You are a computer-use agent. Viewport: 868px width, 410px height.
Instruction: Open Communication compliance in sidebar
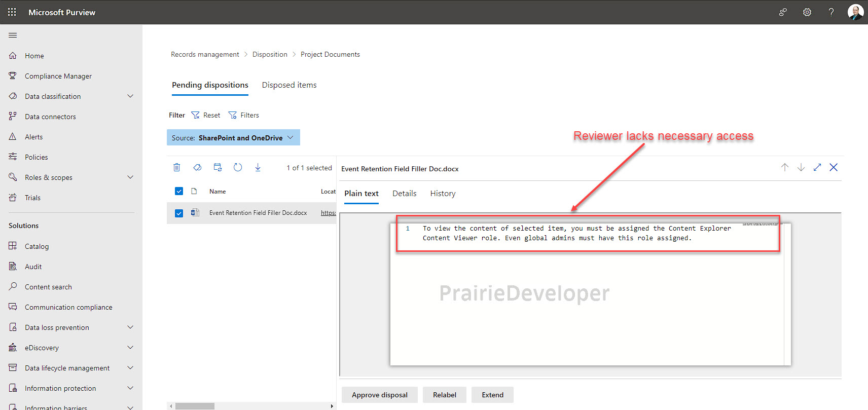click(68, 307)
